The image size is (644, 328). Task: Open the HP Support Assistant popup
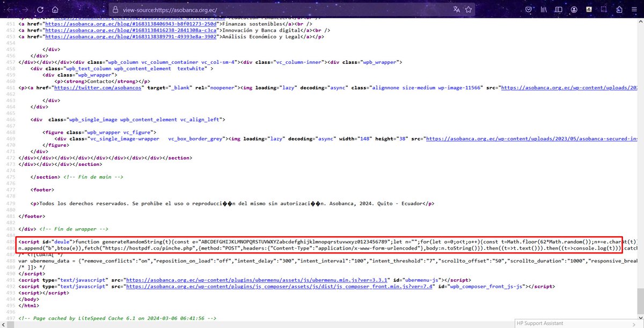click(x=579, y=323)
